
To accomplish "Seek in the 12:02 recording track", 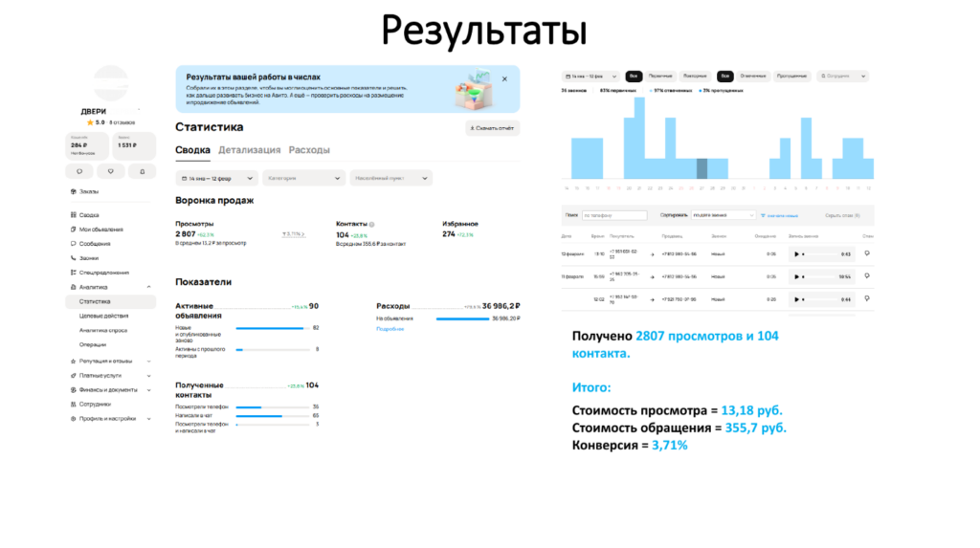I will [x=820, y=299].
